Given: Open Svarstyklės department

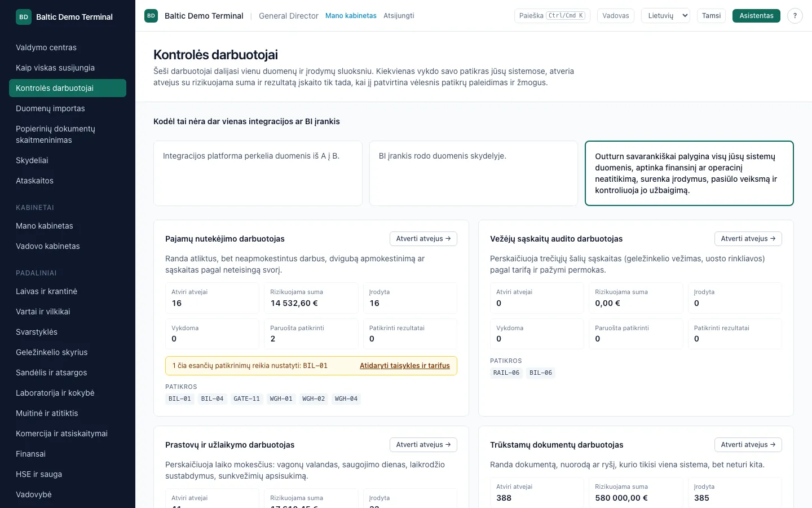Looking at the screenshot, I should coord(68,332).
